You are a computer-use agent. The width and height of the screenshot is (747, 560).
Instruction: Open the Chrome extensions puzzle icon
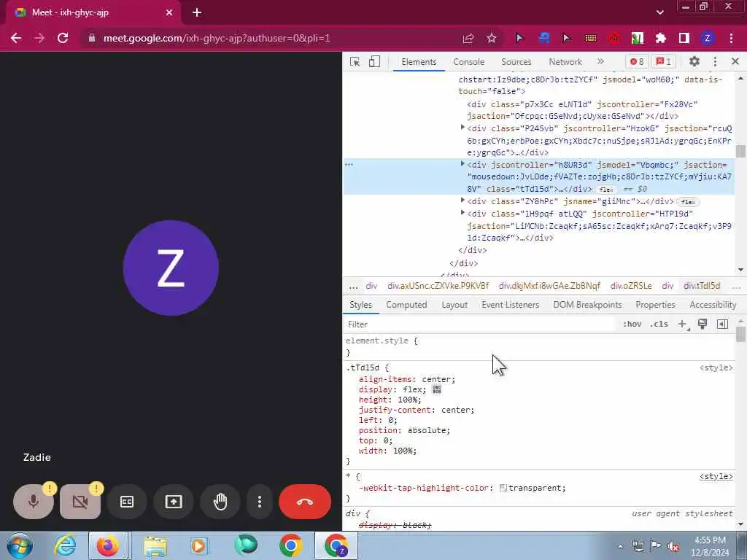[661, 38]
